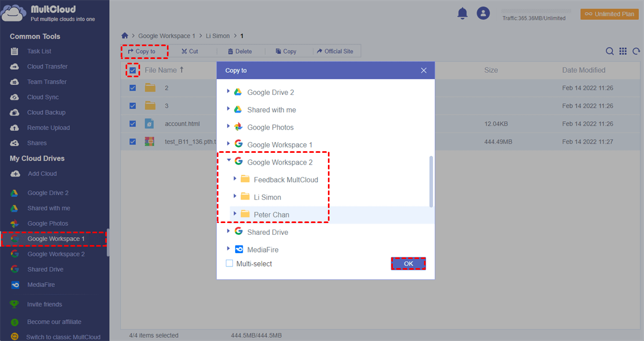Viewport: 644px width, 341px height.
Task: Expand Google Workspace 1 in dialog tree
Action: coord(229,144)
